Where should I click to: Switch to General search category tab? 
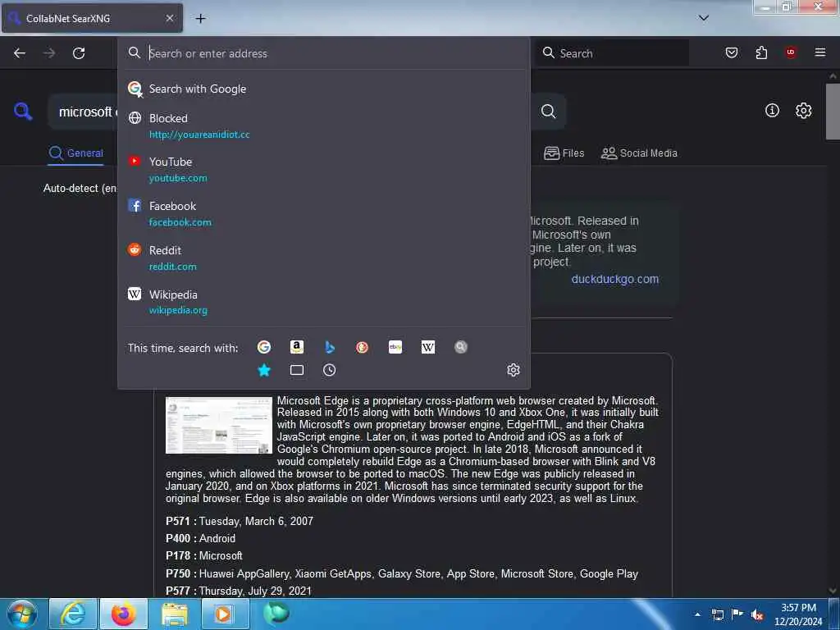(x=75, y=153)
